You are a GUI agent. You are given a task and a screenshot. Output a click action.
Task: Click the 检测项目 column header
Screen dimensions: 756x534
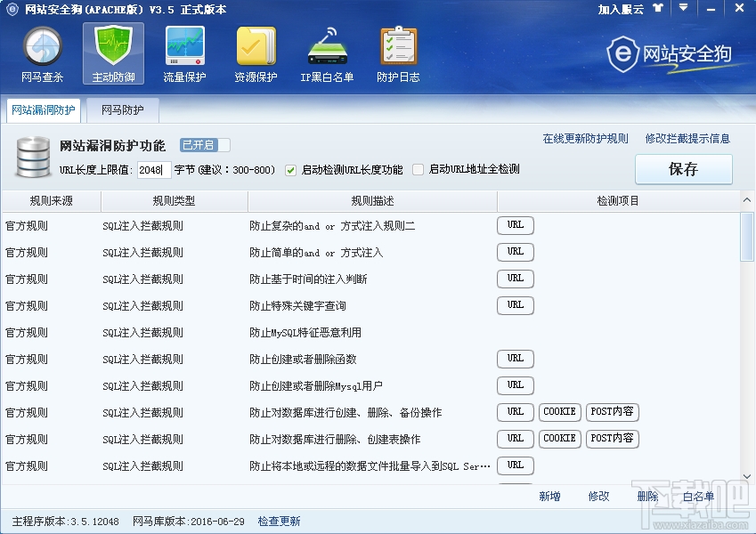[x=618, y=201]
